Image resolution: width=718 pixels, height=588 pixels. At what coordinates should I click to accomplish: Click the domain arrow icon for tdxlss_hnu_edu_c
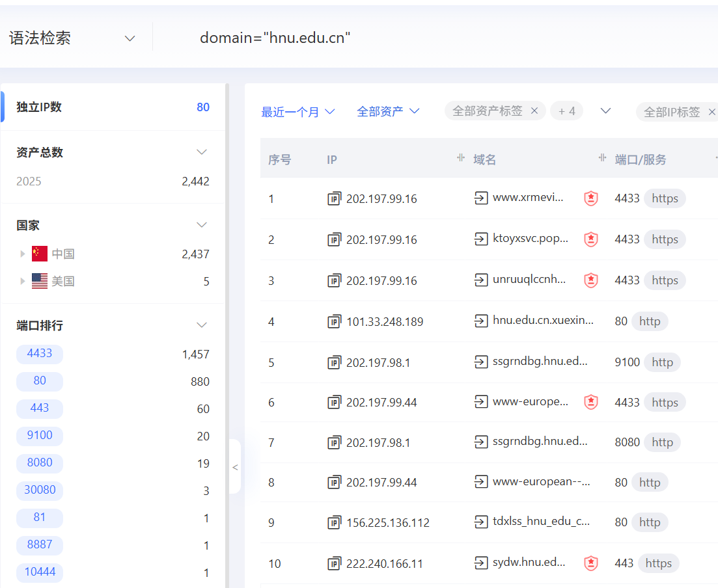[x=481, y=522]
